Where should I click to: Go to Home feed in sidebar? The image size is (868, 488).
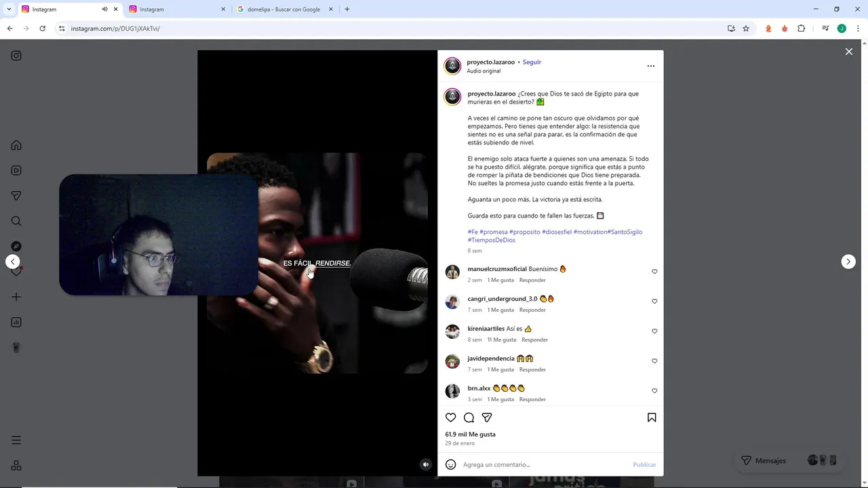pos(16,145)
